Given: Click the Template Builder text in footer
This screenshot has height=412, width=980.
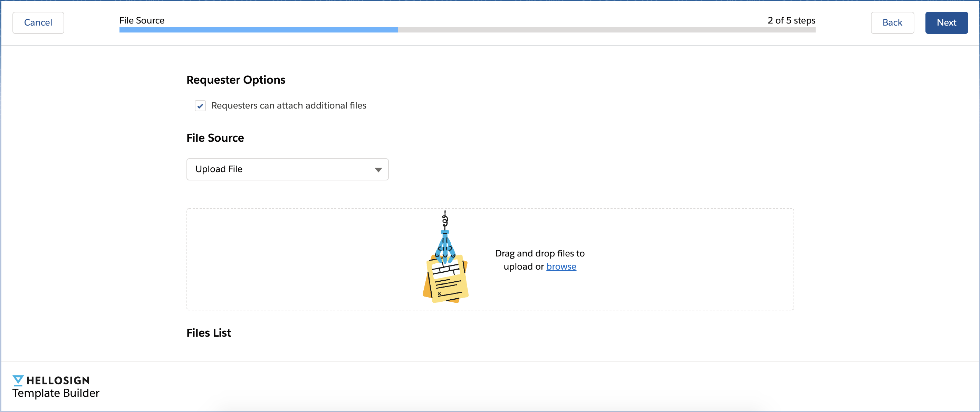Looking at the screenshot, I should coord(56,393).
